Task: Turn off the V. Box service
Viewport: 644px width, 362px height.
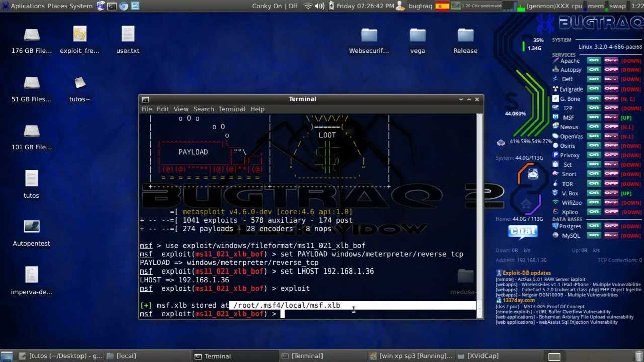Action: (x=611, y=193)
